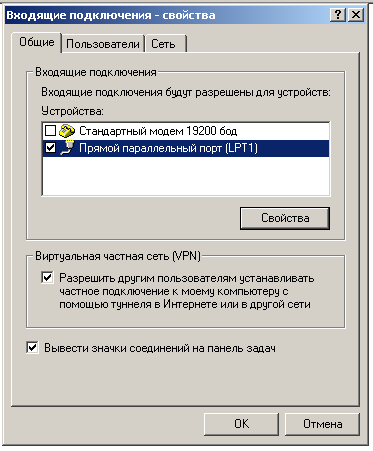This screenshot has width=373, height=451.
Task: Uncheck the Прямой параллельный порт (LPT1) checkbox
Action: click(x=50, y=148)
